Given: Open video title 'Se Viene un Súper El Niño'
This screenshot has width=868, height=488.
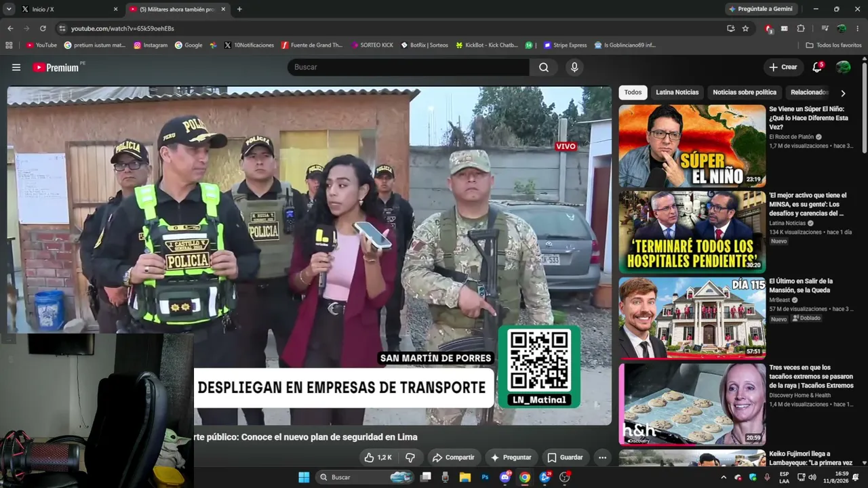Looking at the screenshot, I should tap(808, 118).
